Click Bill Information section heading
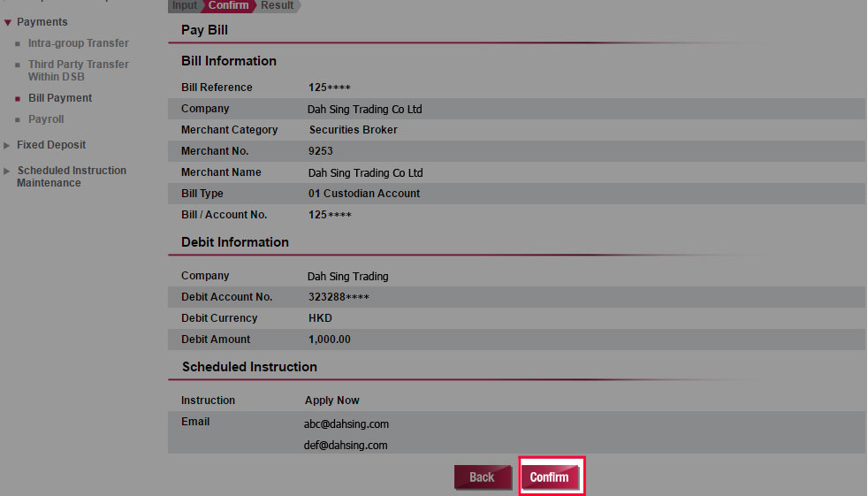This screenshot has height=496, width=868. tap(229, 61)
